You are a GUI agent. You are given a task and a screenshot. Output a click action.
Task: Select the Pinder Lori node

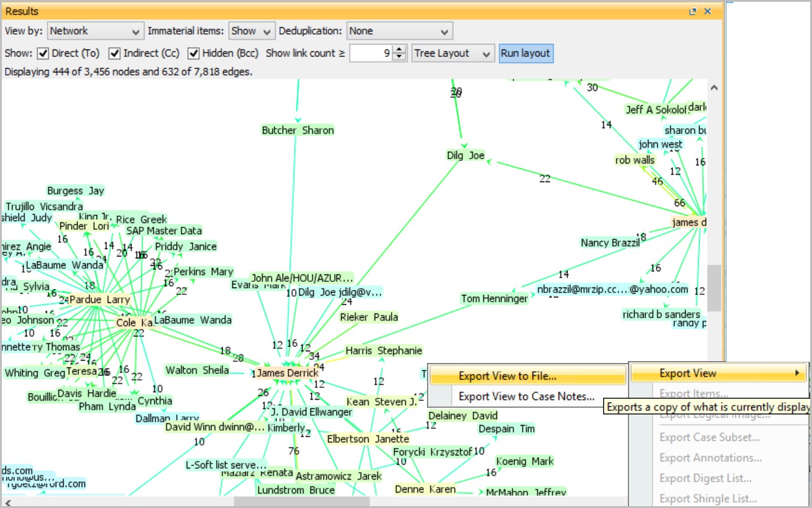(84, 226)
